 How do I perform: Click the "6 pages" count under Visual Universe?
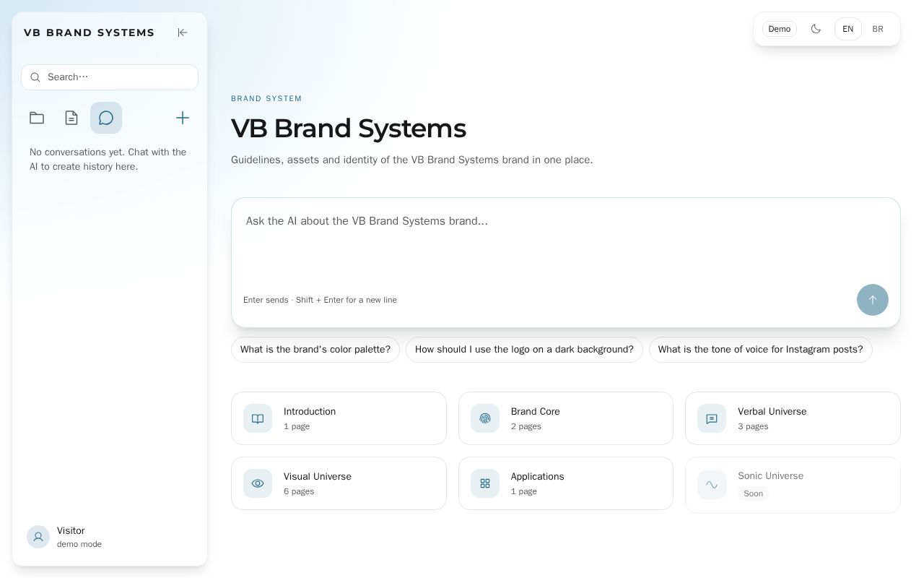coord(299,491)
